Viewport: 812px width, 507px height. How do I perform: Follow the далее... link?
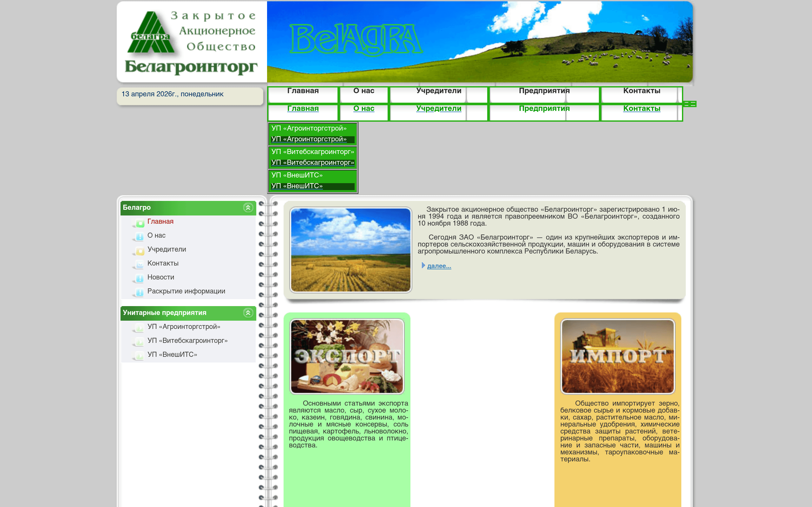point(439,266)
